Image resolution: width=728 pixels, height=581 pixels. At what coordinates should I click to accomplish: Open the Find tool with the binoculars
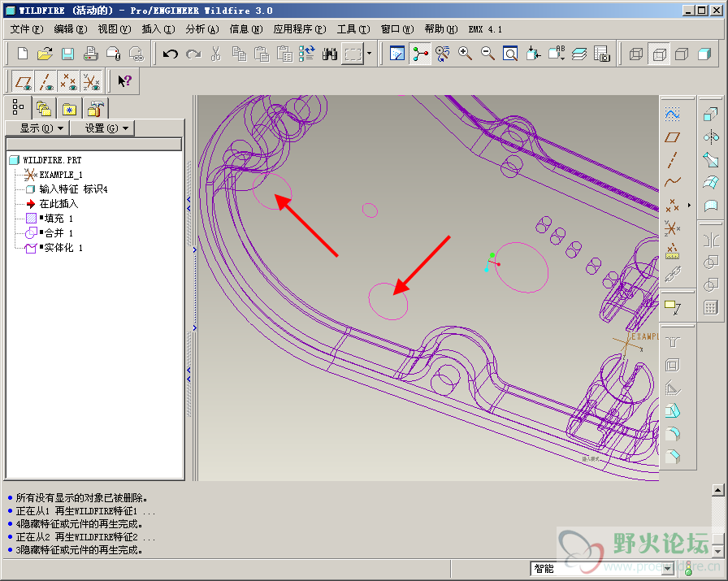click(x=330, y=54)
